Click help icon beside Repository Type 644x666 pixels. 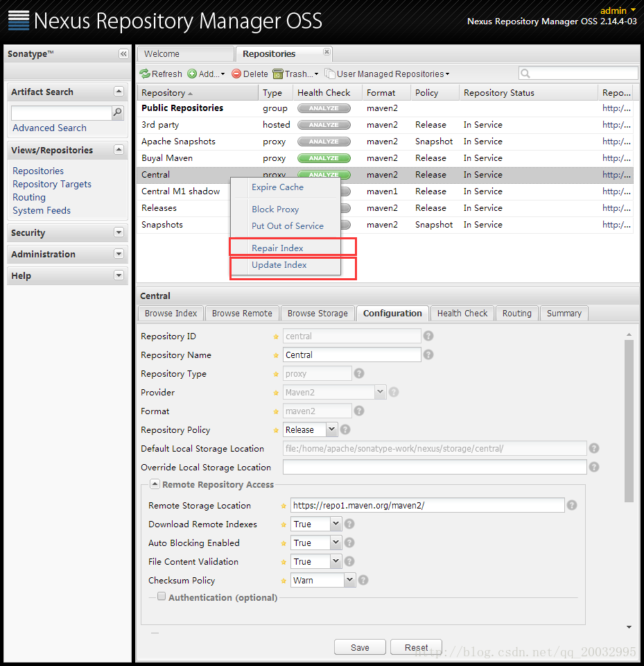[359, 373]
